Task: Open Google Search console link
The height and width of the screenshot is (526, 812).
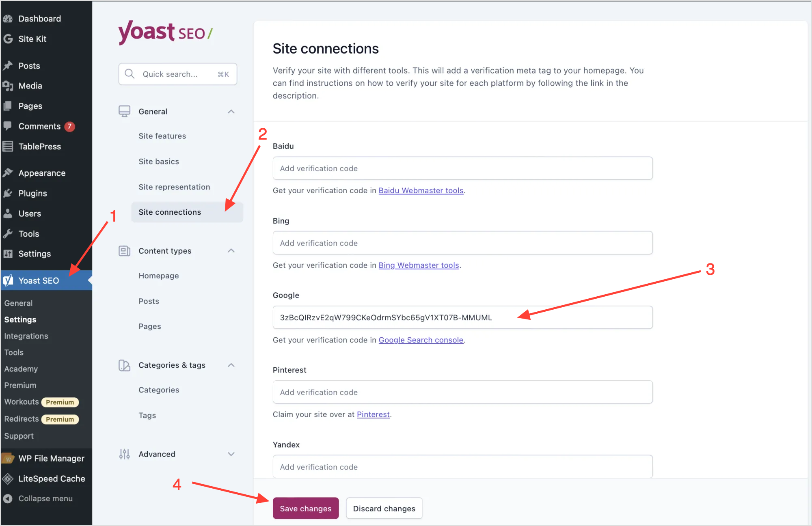Action: coord(421,340)
